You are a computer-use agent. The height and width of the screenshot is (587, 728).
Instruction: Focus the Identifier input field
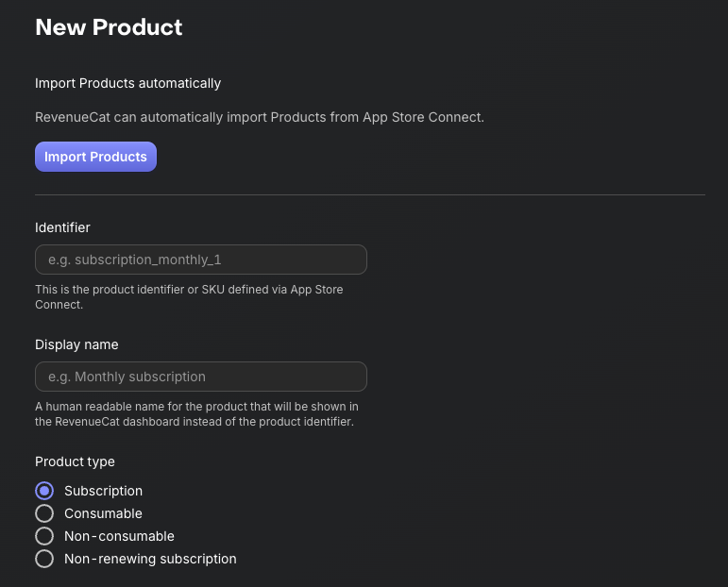(200, 260)
